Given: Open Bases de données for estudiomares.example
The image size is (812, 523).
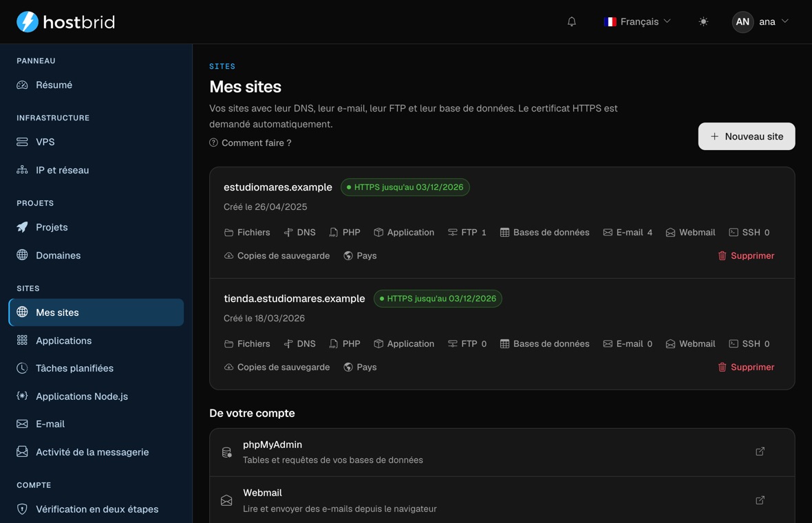Looking at the screenshot, I should click(x=545, y=233).
